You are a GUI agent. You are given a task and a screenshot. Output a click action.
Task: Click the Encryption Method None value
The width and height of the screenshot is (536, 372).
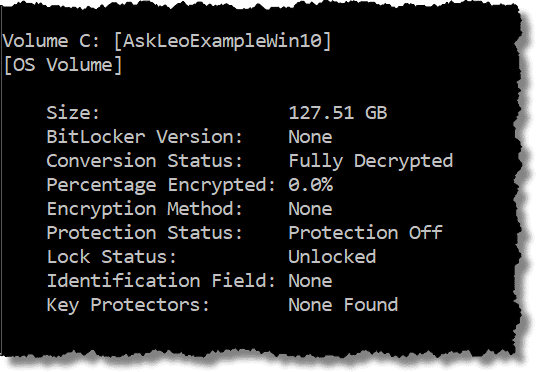310,209
